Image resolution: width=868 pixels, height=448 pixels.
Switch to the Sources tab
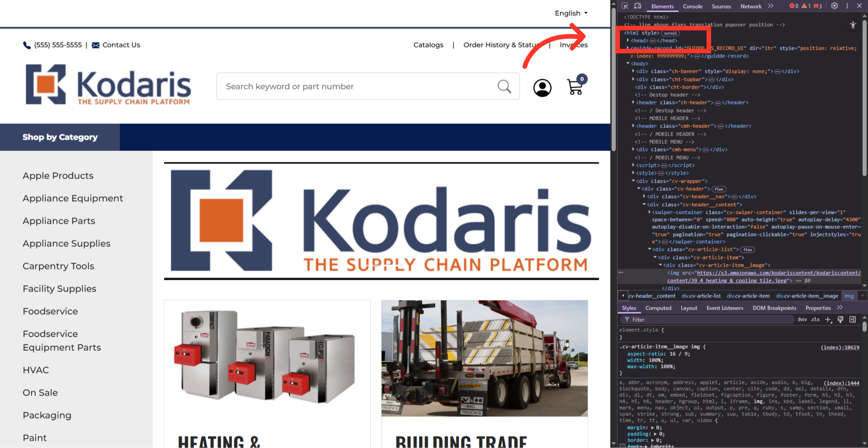[x=722, y=6]
